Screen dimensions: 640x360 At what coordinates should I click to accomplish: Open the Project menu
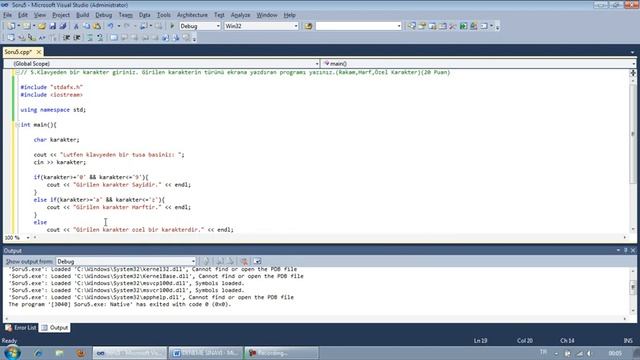tap(61, 15)
